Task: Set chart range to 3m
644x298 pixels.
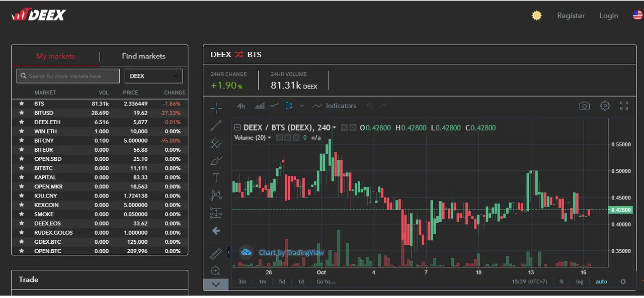Action: (x=242, y=281)
